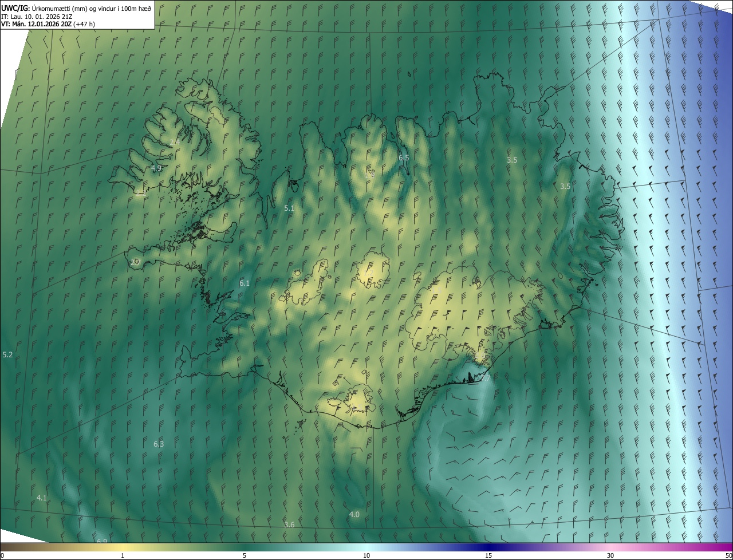733x560 pixels.
Task: Click the UWC/IG map title text
Action: pos(76,7)
